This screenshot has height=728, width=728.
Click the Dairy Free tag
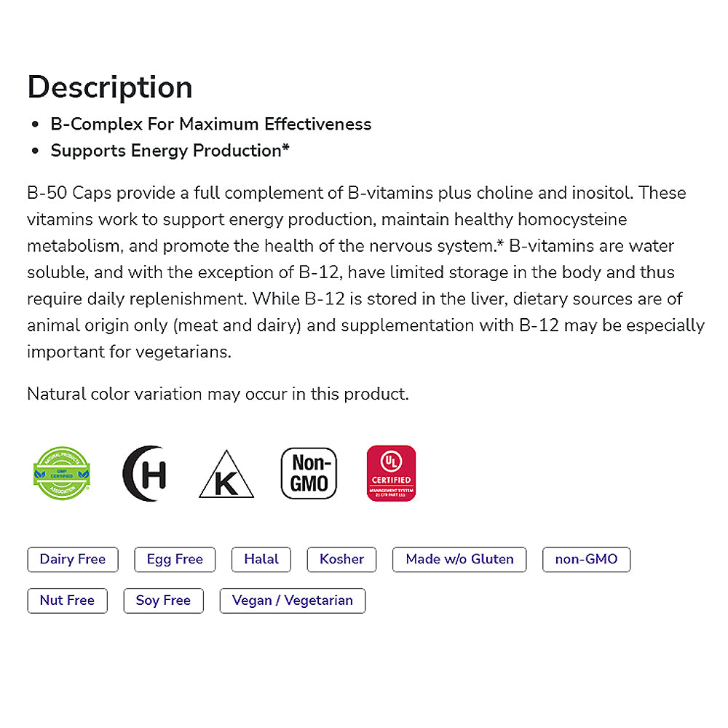click(x=73, y=559)
